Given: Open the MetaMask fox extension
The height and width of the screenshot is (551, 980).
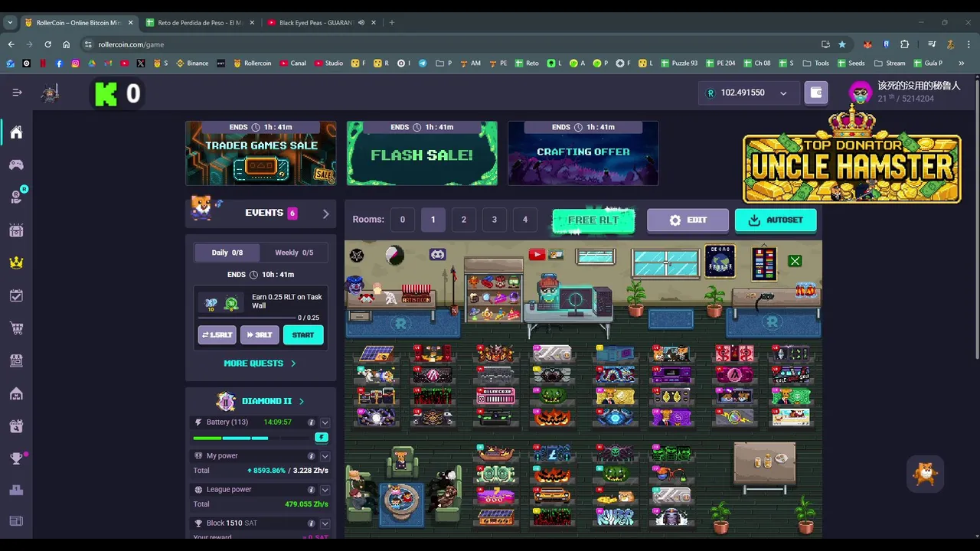Looking at the screenshot, I should [x=867, y=44].
